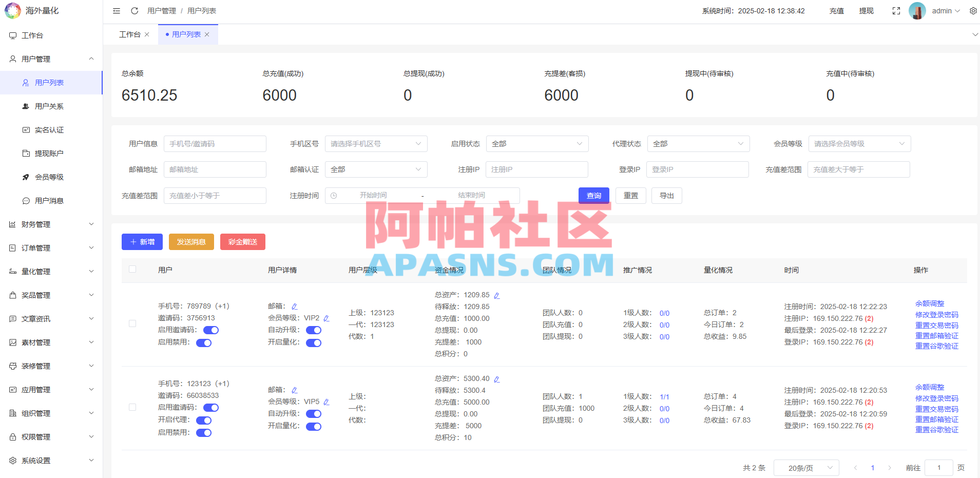980x478 pixels.
Task: Check the select-all checkbox in table header
Action: point(132,269)
